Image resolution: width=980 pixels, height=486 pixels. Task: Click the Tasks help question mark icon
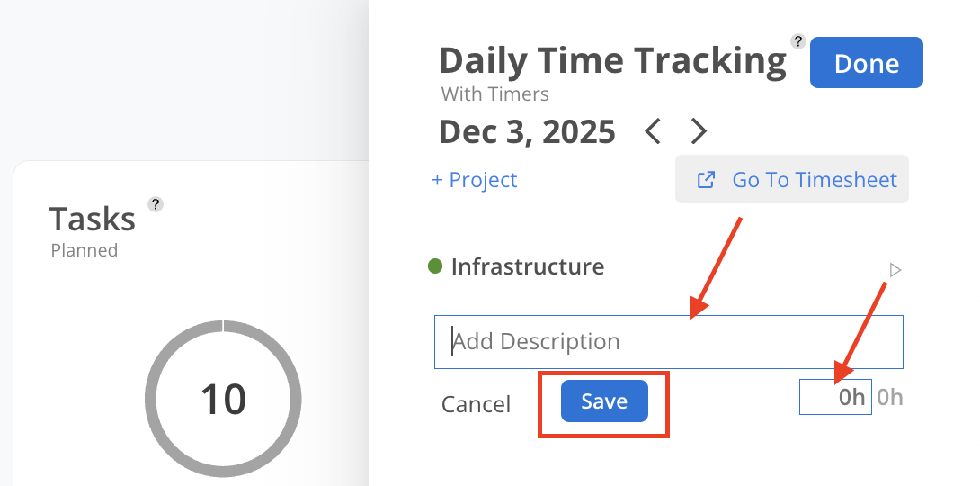(x=156, y=204)
